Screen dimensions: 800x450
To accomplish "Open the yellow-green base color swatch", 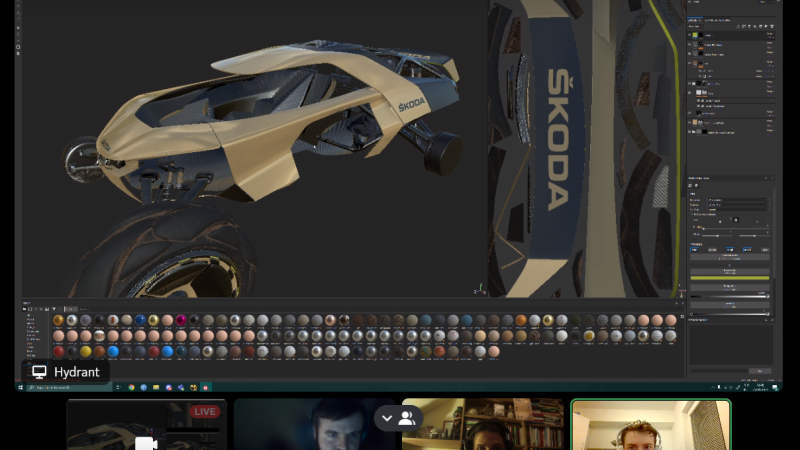I will tap(730, 278).
